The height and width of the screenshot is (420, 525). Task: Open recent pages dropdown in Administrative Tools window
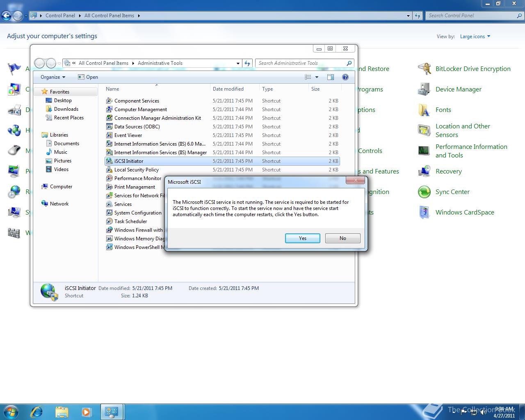coord(59,63)
